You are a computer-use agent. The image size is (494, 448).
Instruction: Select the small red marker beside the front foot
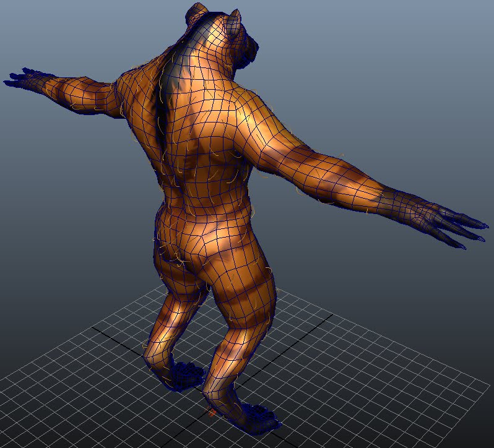pos(211,413)
